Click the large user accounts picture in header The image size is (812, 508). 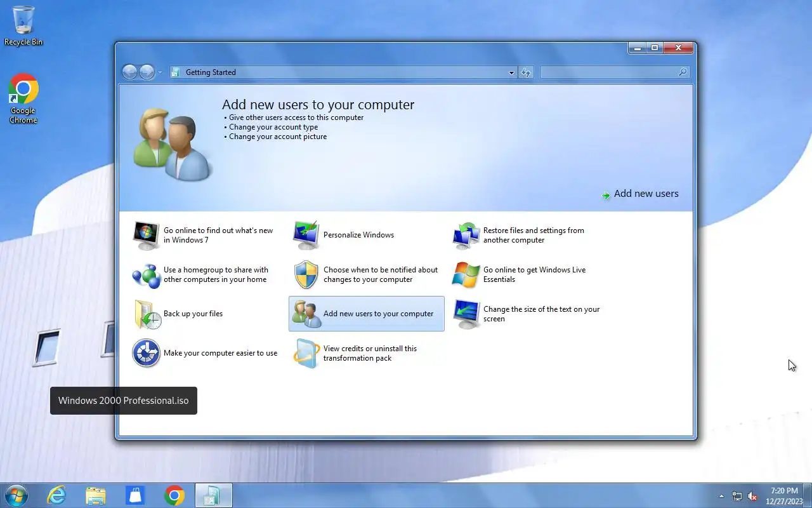tap(171, 144)
